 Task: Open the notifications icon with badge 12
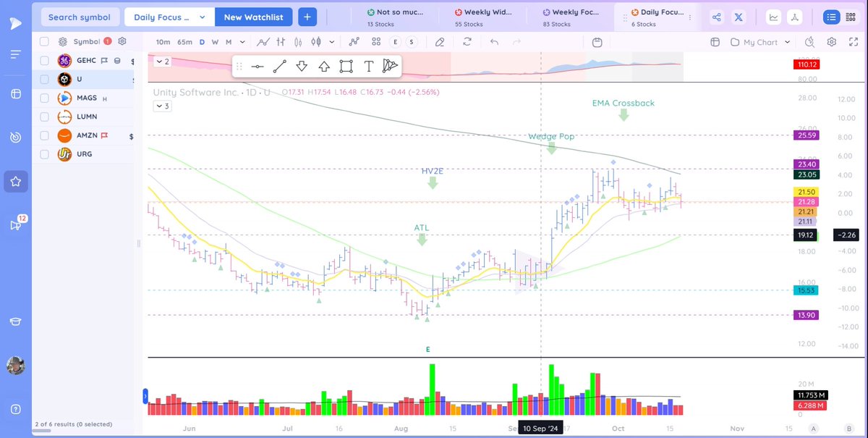coord(15,224)
